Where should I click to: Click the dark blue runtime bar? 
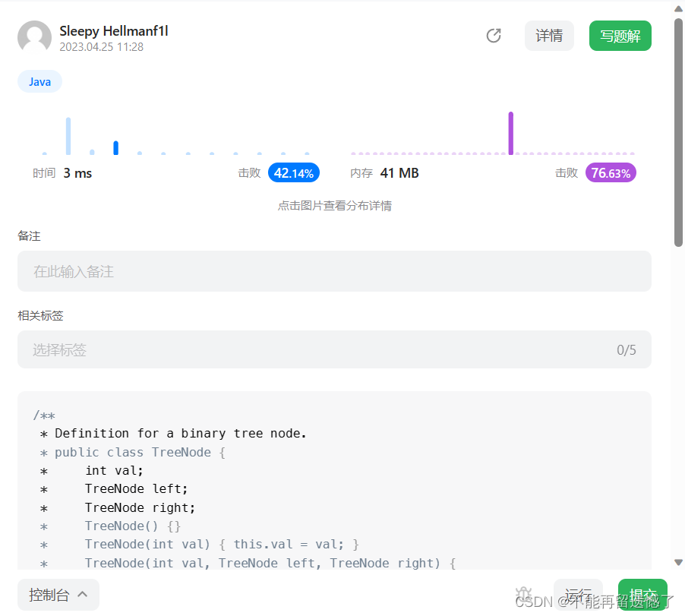115,147
